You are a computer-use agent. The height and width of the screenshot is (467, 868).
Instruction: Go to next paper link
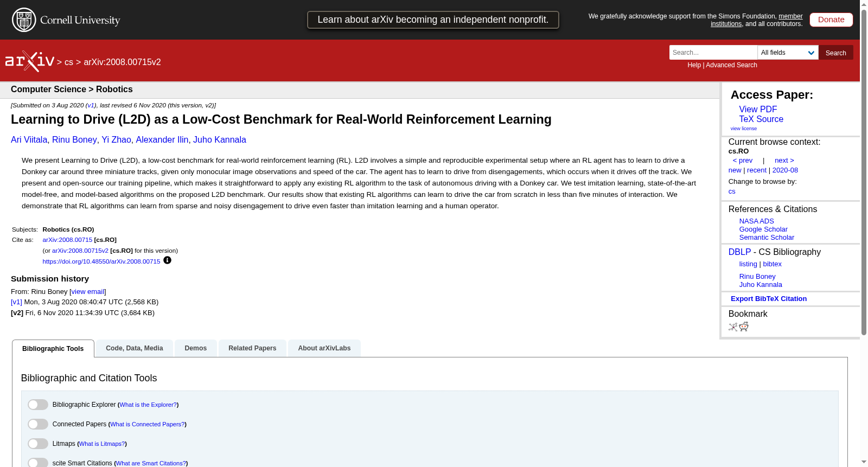[x=784, y=161]
